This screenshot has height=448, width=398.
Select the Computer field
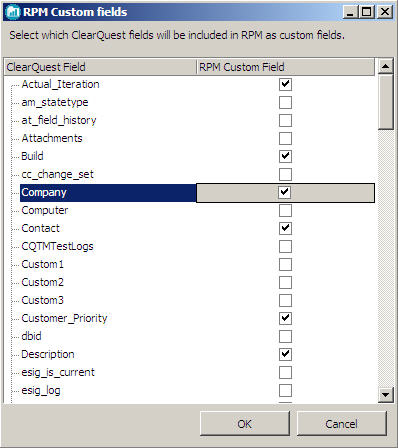click(x=45, y=210)
